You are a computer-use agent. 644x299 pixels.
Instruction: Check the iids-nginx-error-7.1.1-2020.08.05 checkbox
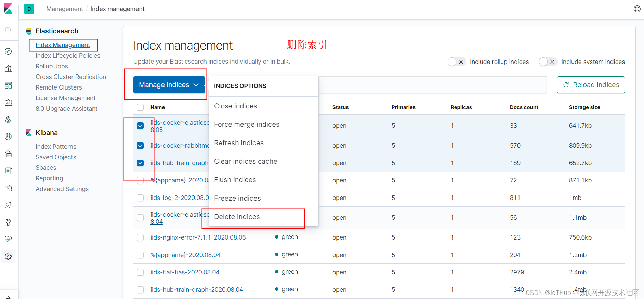tap(140, 237)
